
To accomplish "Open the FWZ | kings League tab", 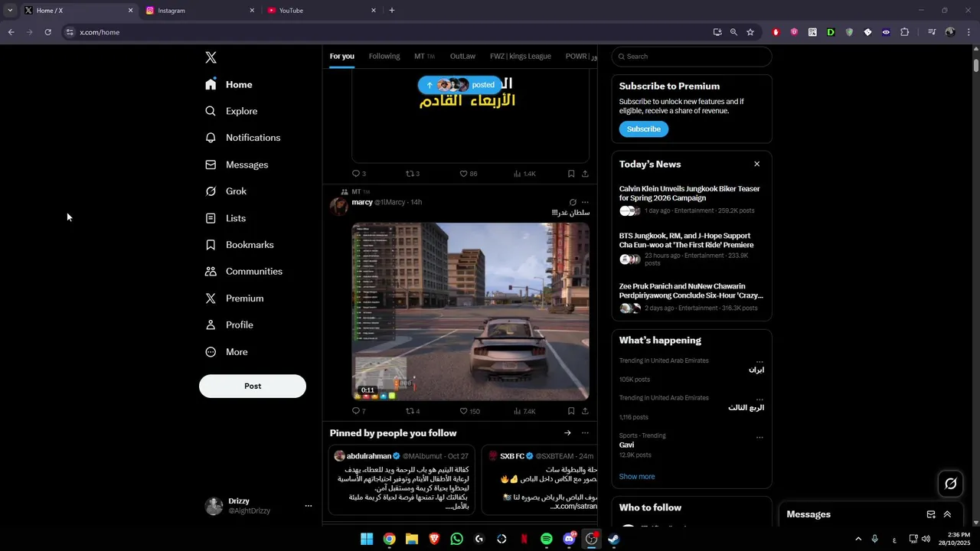I will [x=521, y=56].
